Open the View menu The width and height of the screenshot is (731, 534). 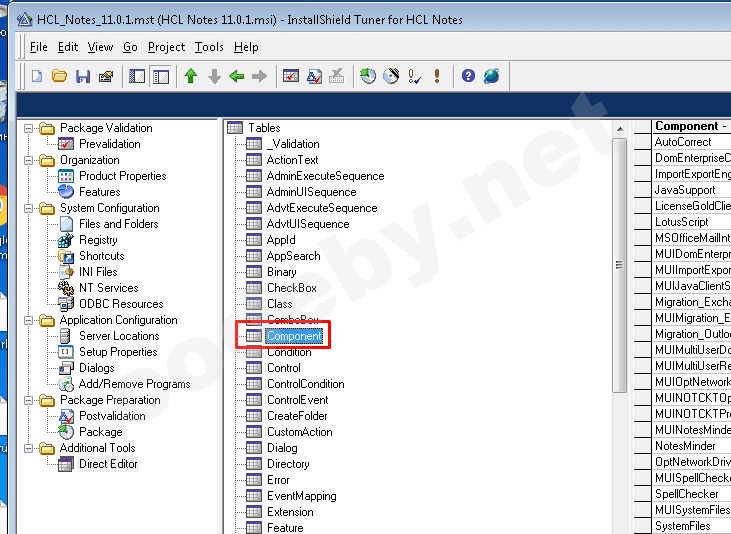(100, 47)
